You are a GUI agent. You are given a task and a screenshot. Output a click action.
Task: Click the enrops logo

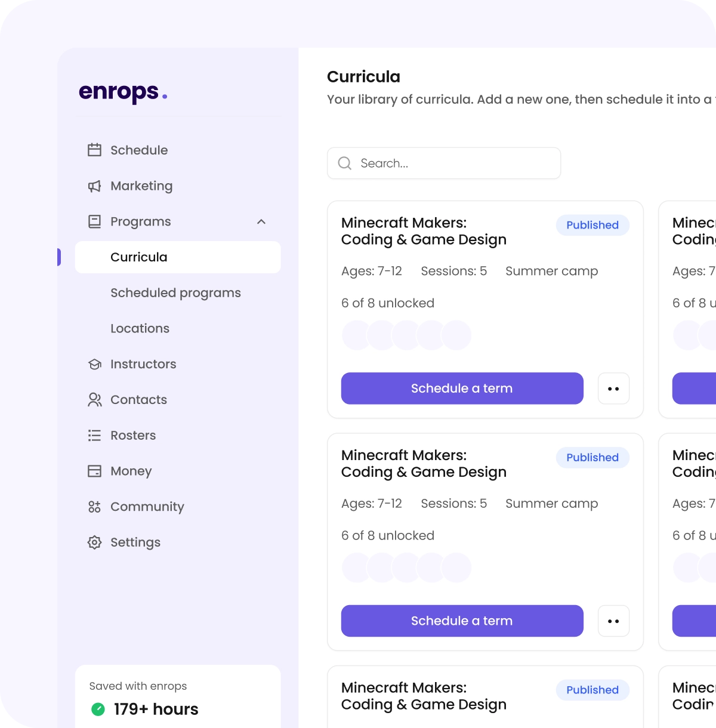[x=123, y=92]
